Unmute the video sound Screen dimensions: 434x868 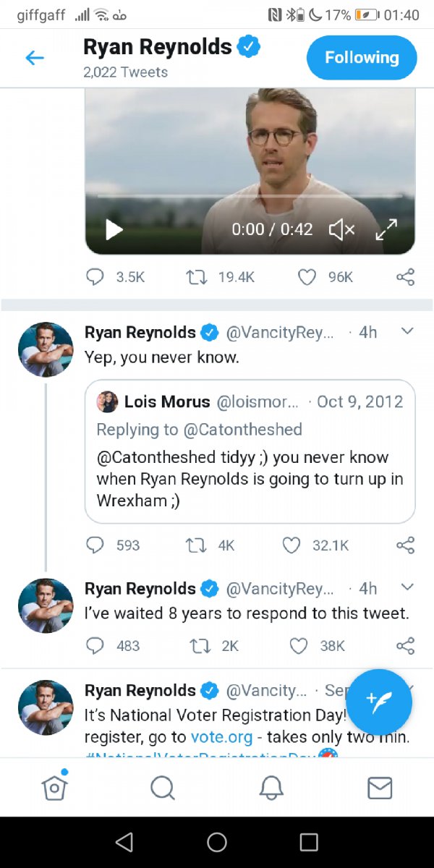pyautogui.click(x=341, y=229)
